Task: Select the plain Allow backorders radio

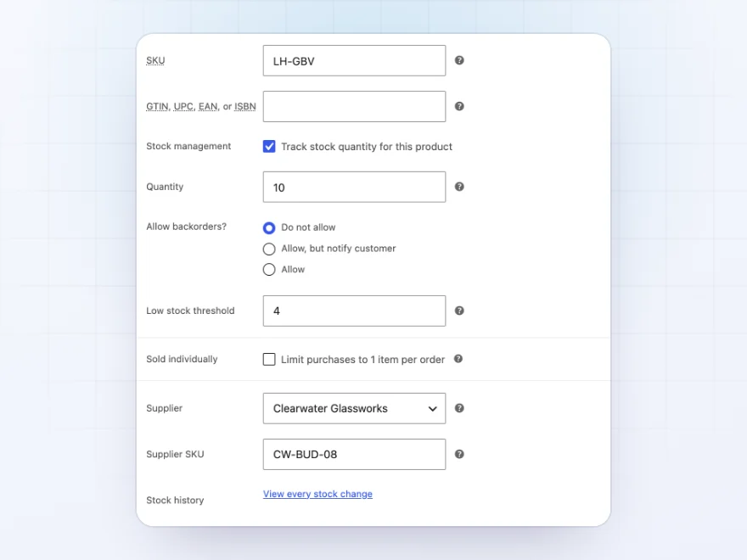Action: pos(269,270)
